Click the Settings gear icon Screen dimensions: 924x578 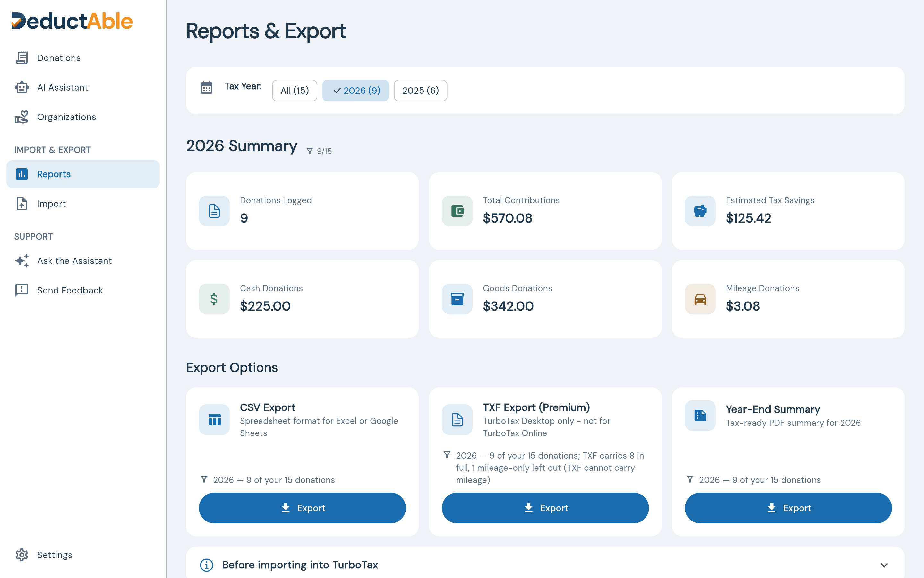tap(22, 555)
